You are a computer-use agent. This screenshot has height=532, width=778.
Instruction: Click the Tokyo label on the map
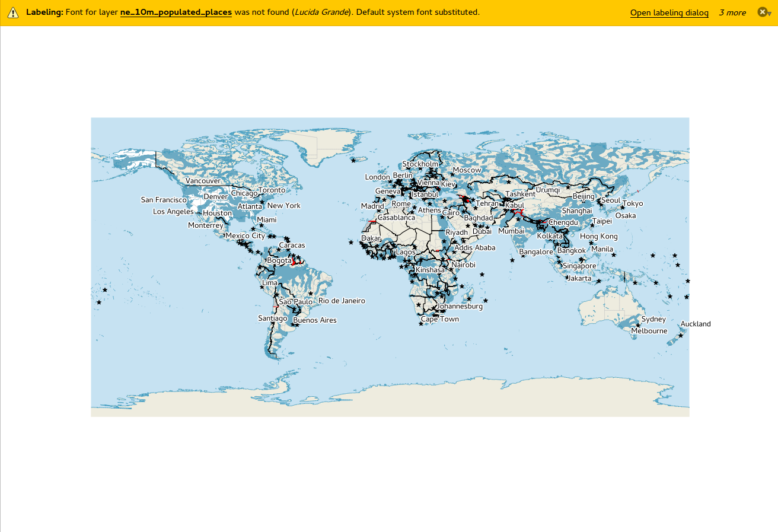click(x=633, y=204)
